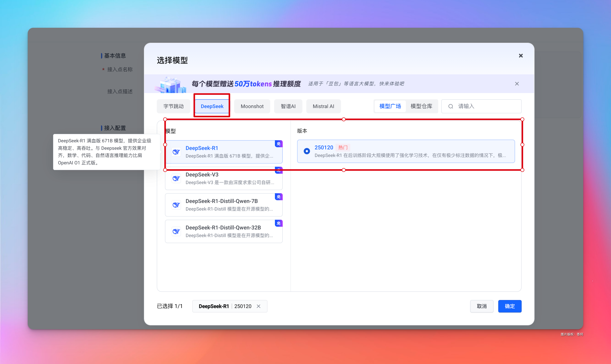
Task: Click the 确定 confirm button
Action: [x=509, y=306]
